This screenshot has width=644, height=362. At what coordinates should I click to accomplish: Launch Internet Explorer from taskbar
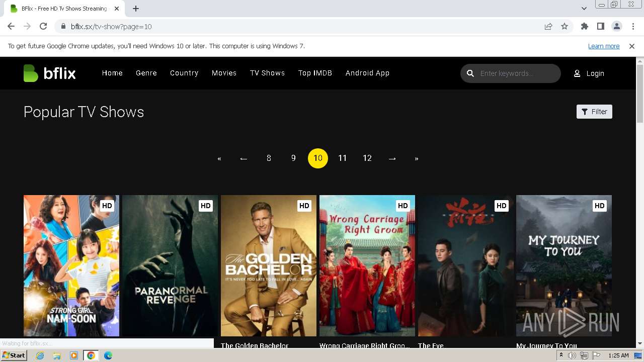coord(40,355)
